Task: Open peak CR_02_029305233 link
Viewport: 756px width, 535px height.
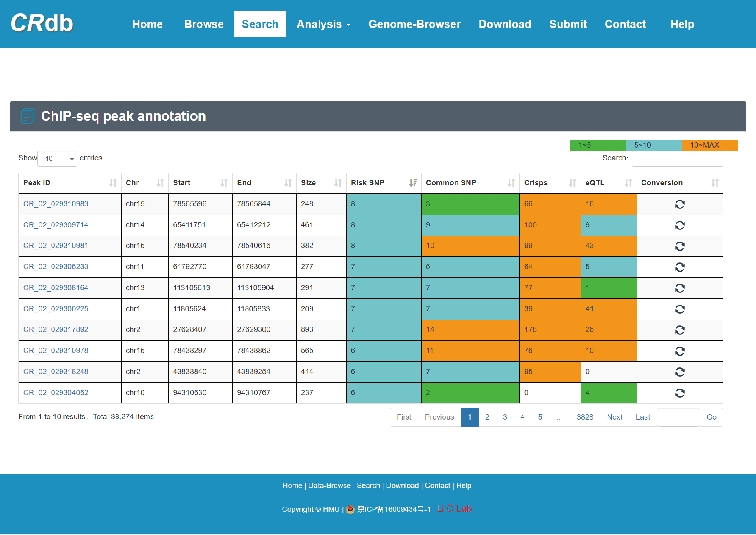Action: pyautogui.click(x=56, y=267)
